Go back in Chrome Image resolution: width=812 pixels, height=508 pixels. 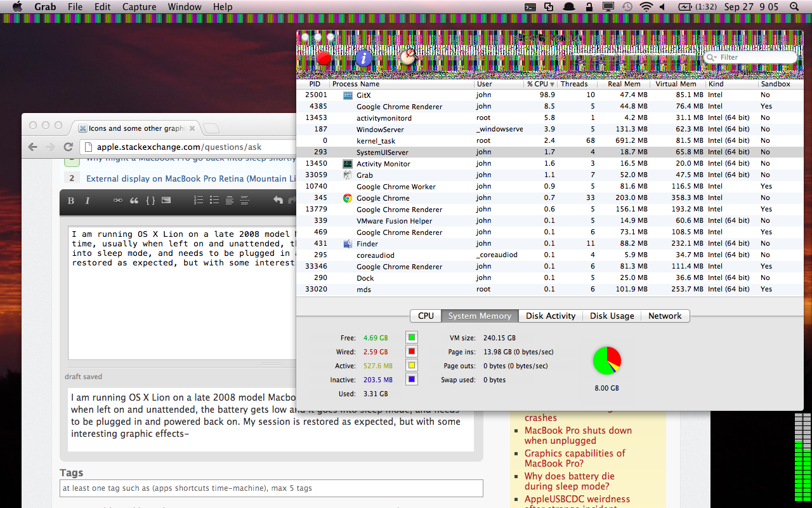(33, 147)
